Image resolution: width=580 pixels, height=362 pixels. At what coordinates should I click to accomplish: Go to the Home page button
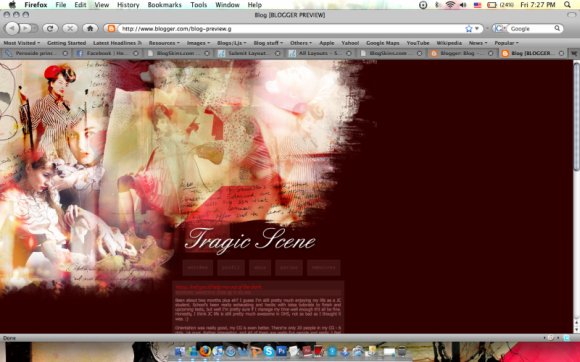[90, 28]
